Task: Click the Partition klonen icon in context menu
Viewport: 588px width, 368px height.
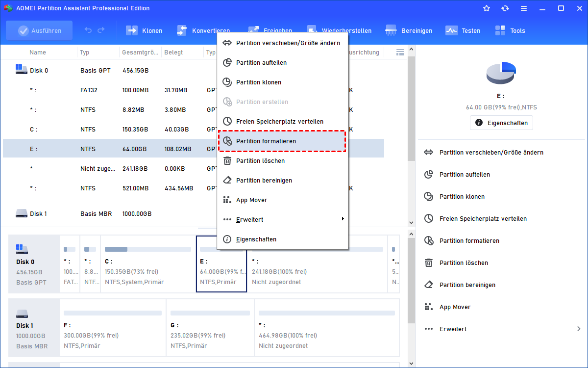Action: pyautogui.click(x=227, y=82)
